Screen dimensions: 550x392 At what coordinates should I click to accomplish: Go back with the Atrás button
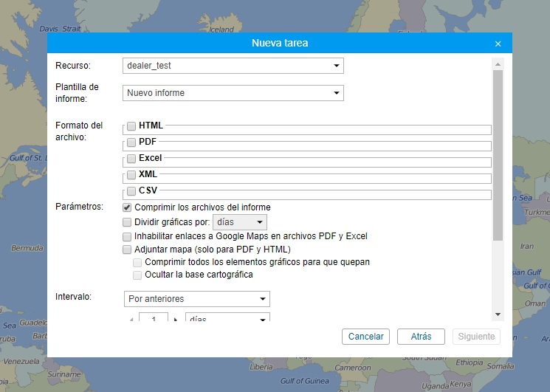[x=420, y=337]
